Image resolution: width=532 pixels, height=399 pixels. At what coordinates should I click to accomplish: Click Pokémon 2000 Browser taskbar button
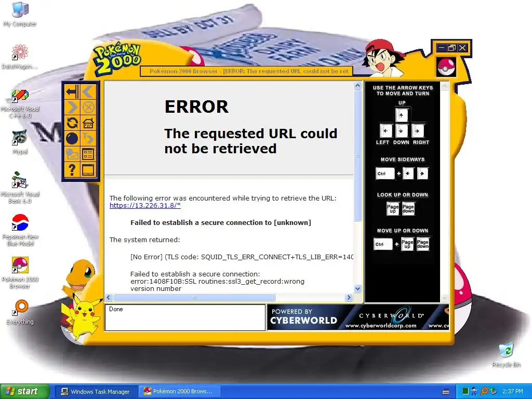pos(179,391)
